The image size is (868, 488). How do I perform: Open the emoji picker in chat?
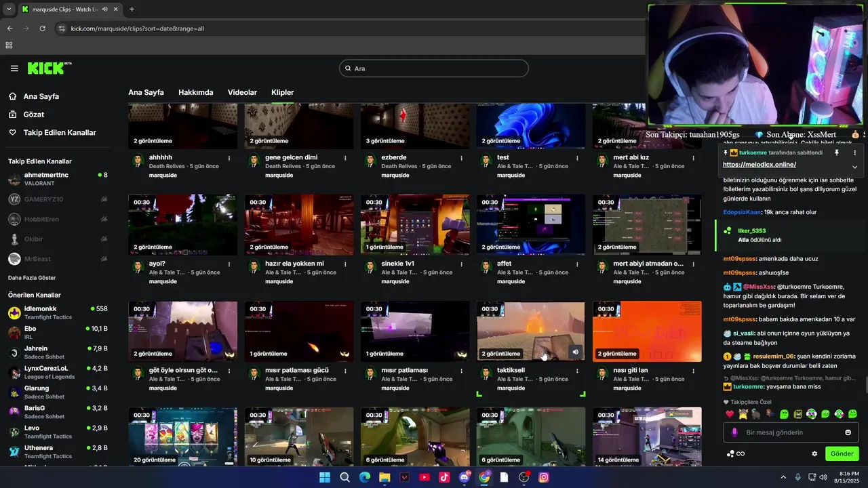point(848,432)
